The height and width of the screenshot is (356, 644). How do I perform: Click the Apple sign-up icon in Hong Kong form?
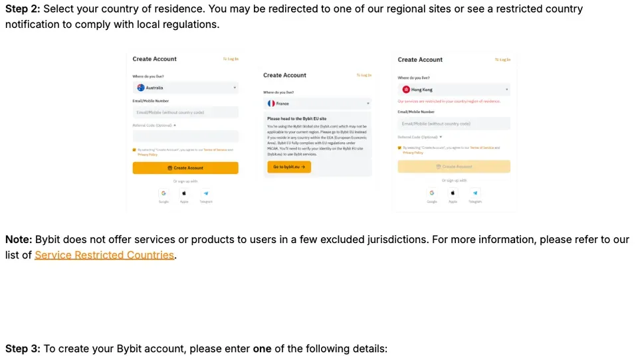point(453,193)
